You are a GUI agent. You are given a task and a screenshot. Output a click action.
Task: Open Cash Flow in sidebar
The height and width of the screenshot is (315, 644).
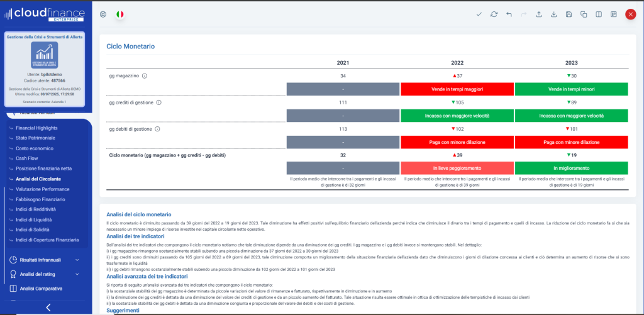click(x=27, y=158)
